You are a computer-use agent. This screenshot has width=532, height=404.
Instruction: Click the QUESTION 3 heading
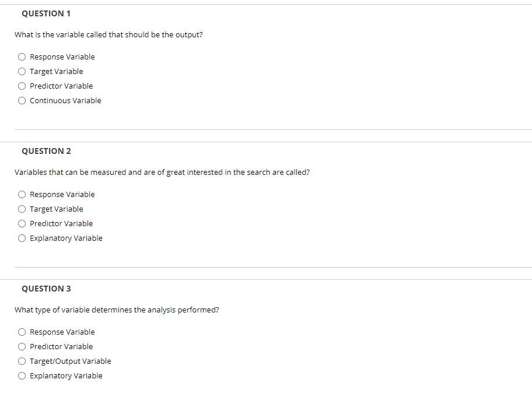pos(47,289)
